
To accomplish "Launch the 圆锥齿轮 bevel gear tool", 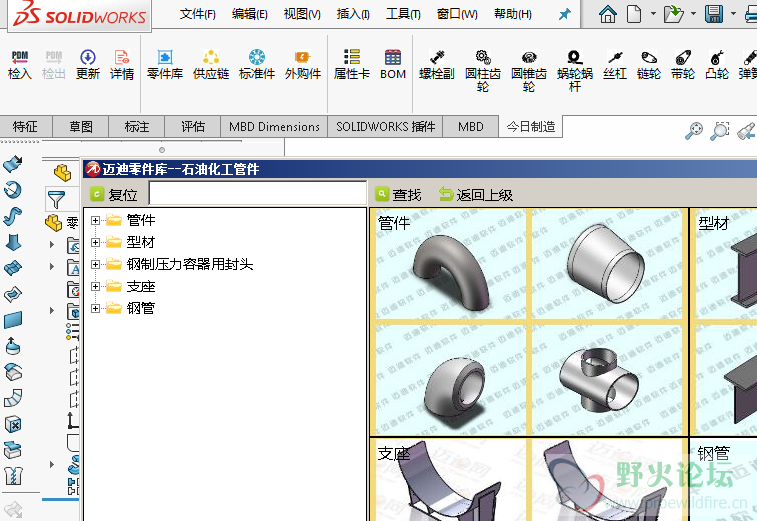I will pyautogui.click(x=529, y=71).
